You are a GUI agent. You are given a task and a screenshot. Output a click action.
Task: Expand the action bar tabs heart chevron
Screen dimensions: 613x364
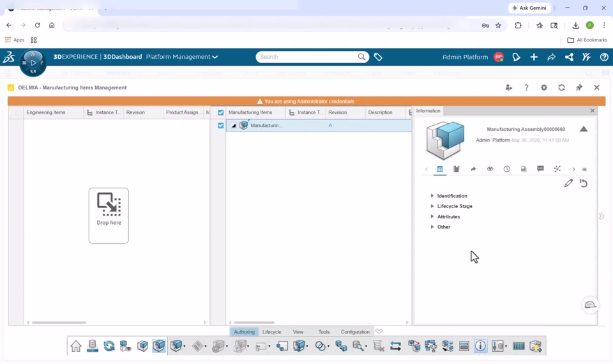point(379,331)
